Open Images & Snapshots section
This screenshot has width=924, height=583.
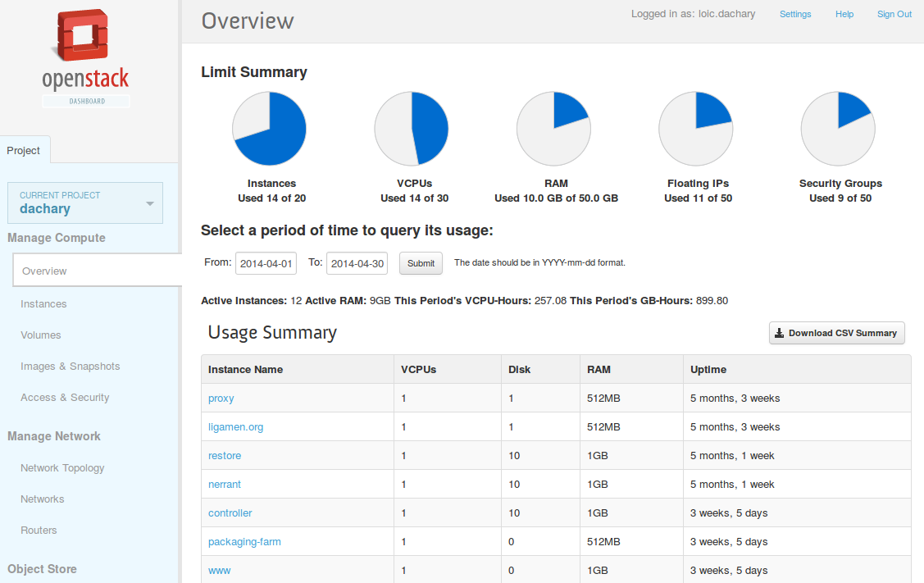click(71, 366)
